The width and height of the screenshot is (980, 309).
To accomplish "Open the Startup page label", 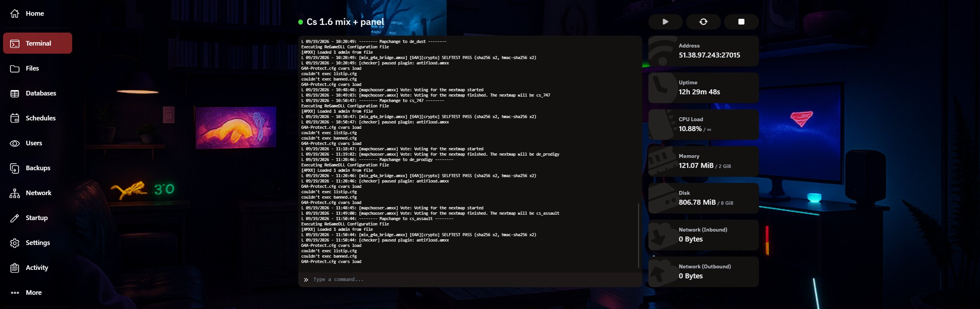I will pyautogui.click(x=37, y=218).
